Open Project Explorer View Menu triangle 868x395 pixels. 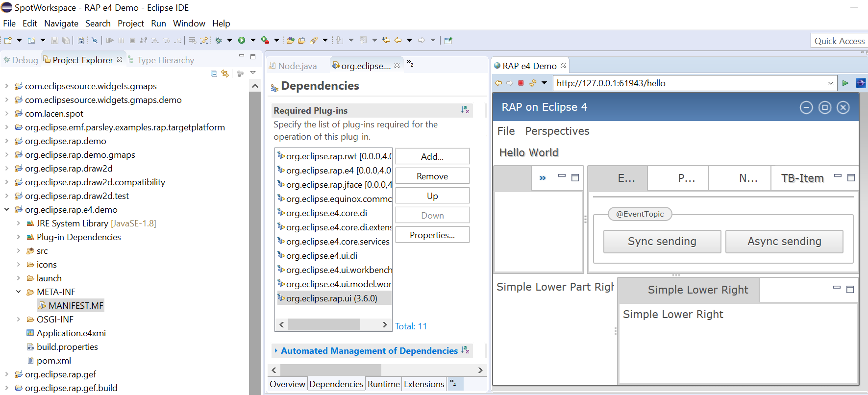click(253, 73)
